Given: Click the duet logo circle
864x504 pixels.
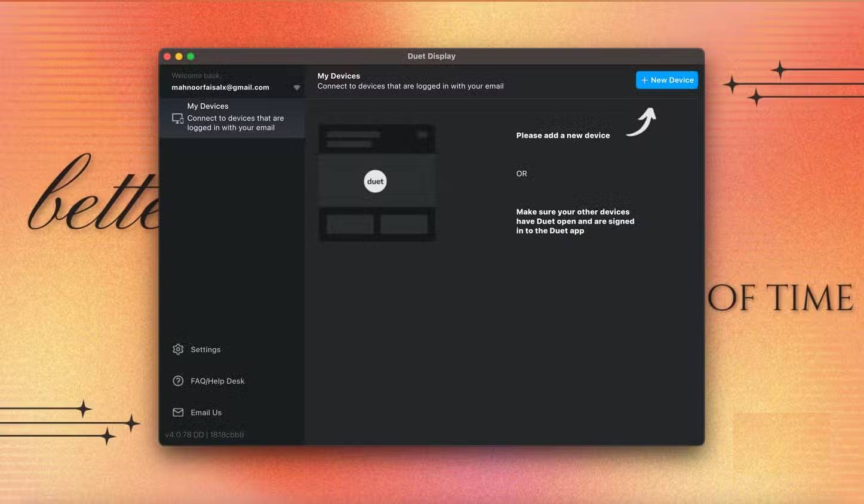Looking at the screenshot, I should (x=375, y=182).
